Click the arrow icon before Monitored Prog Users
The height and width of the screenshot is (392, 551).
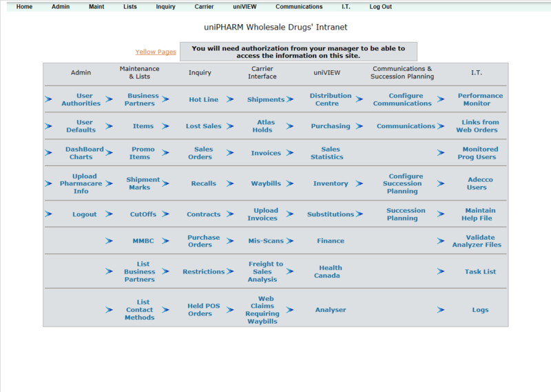(441, 153)
